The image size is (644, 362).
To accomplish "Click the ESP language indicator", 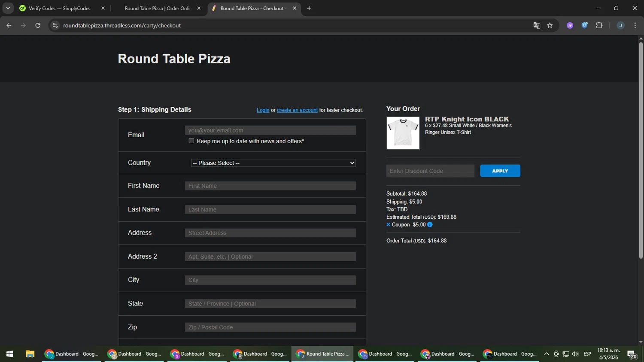I will [x=587, y=354].
